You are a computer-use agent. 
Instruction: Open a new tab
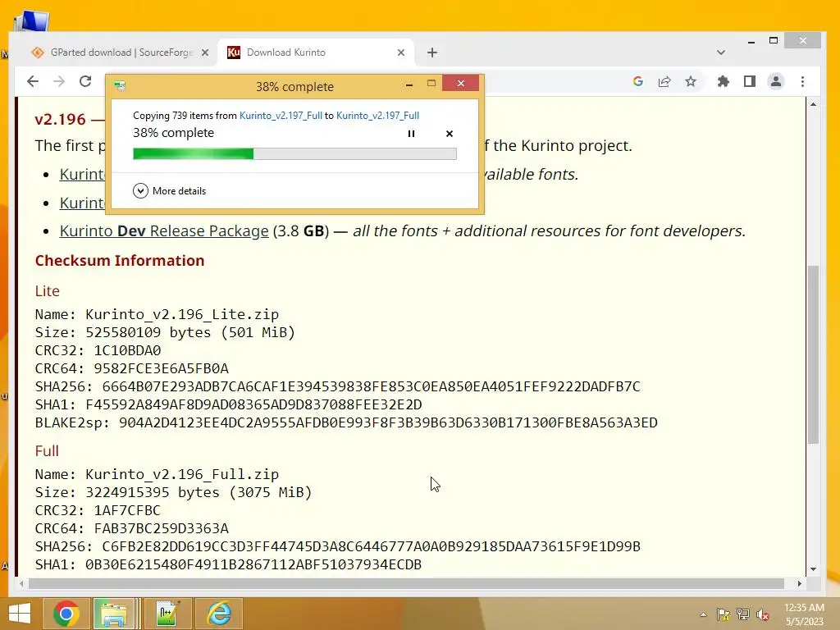(x=432, y=52)
